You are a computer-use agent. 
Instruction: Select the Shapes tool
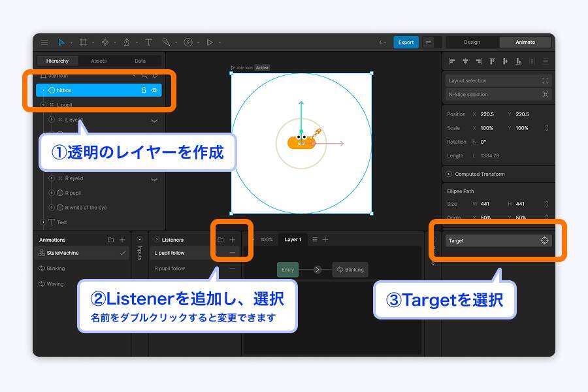point(105,42)
